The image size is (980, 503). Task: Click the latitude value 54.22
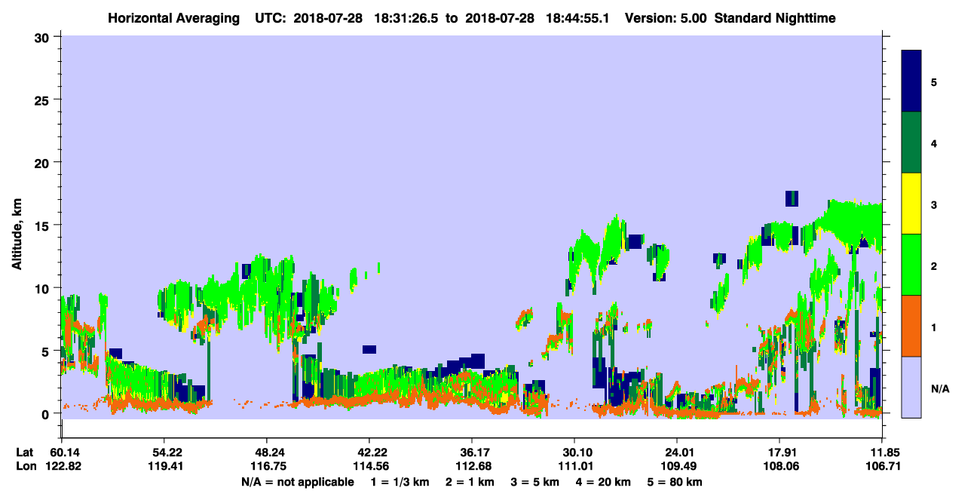point(164,452)
